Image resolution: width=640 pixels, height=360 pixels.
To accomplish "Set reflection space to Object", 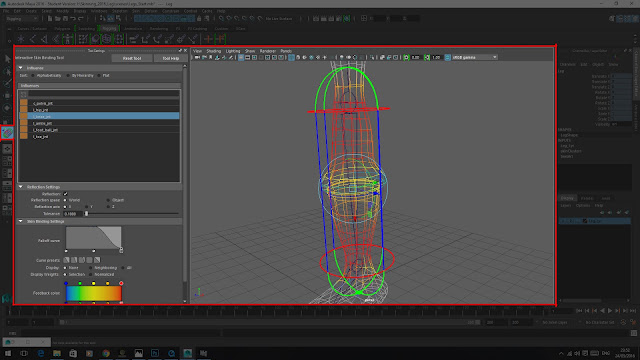I will click(108, 200).
